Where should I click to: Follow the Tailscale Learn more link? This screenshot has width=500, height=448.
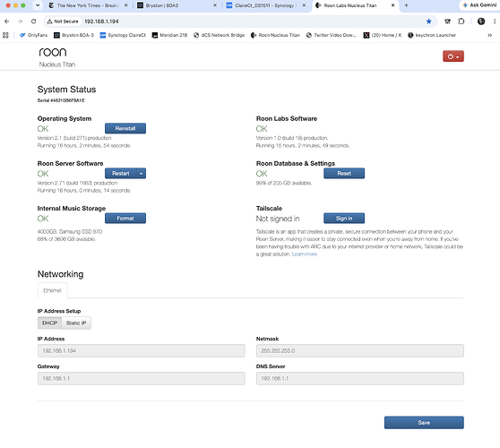coord(304,254)
